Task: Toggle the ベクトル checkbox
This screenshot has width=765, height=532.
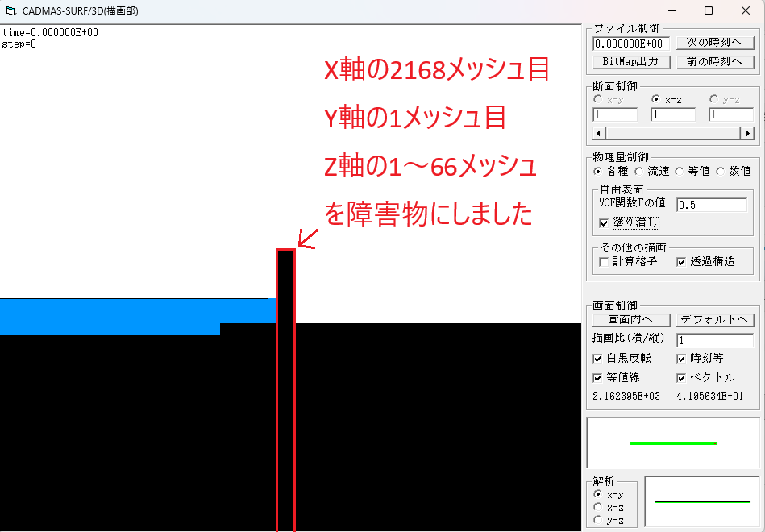Action: tap(681, 377)
